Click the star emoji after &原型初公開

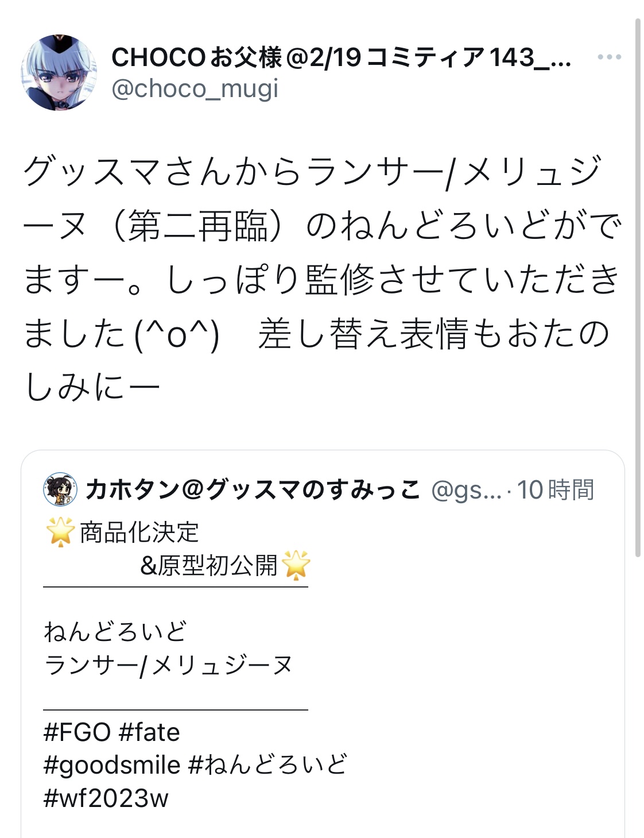pos(296,565)
